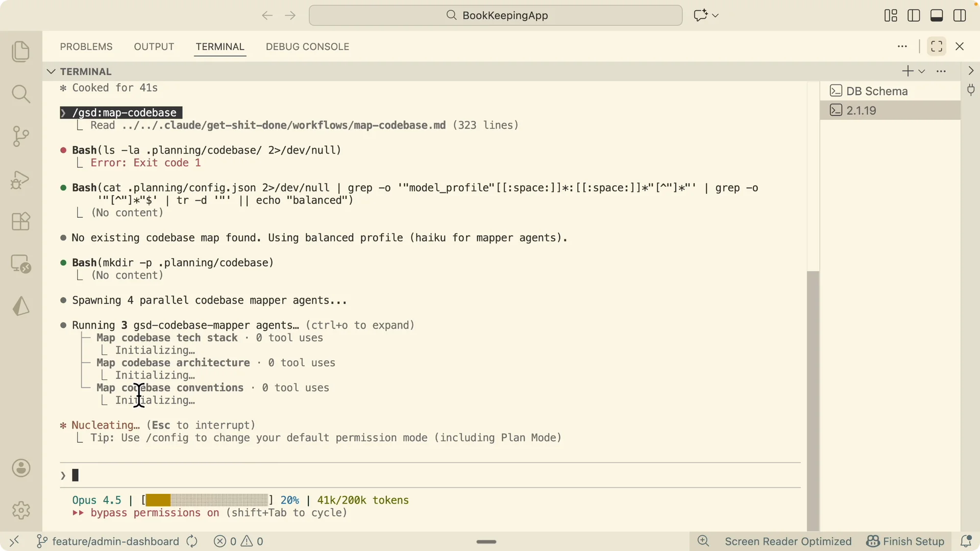Click 'Bash(mkdir -p .planning/codebase)' line
The height and width of the screenshot is (551, 980).
[173, 262]
